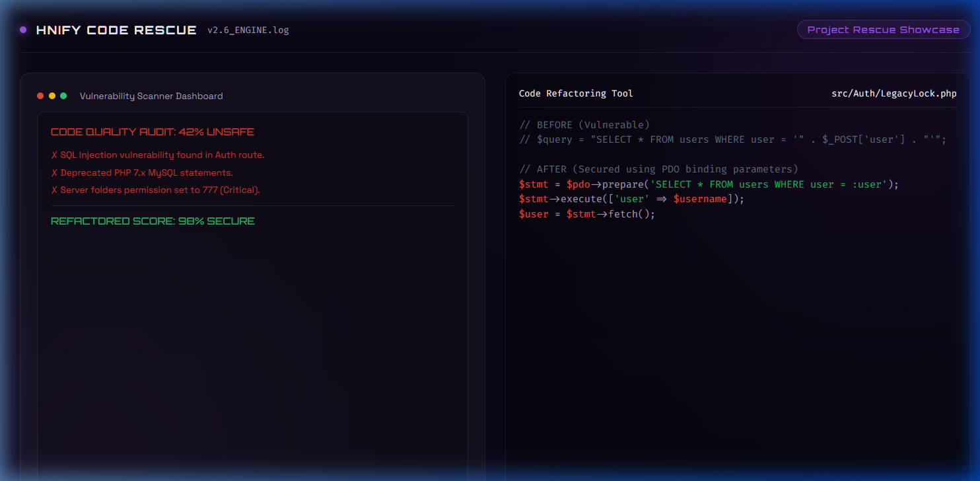Viewport: 980px width, 481px height.
Task: Select the folders permission 777 Critical finding
Action: [x=156, y=190]
